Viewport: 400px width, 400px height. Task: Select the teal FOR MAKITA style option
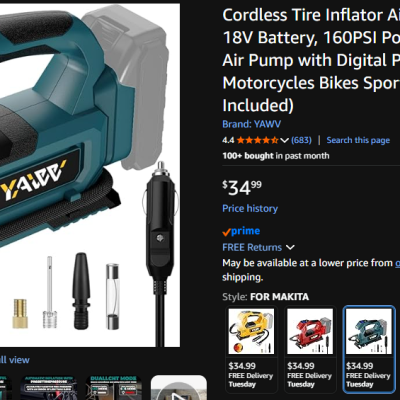[x=369, y=349]
